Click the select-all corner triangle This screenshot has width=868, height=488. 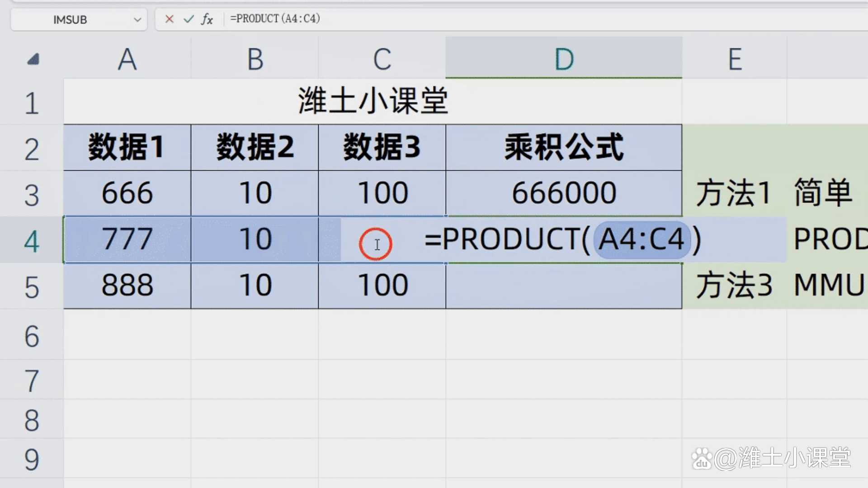(33, 59)
